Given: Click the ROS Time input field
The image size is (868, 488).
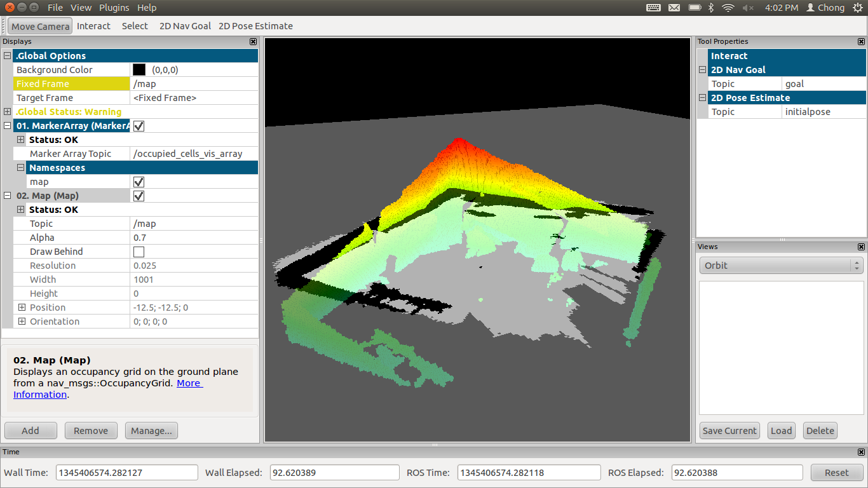Looking at the screenshot, I should [529, 472].
